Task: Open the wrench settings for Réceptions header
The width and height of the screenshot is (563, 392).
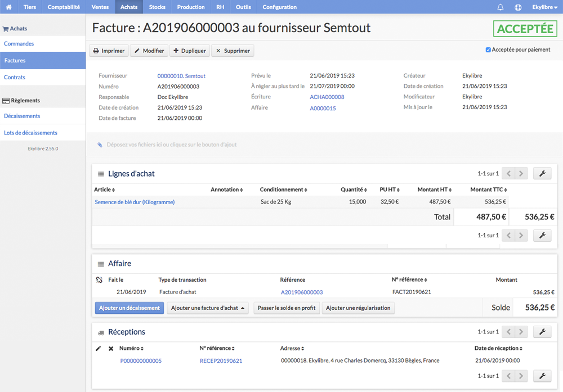Action: (542, 332)
